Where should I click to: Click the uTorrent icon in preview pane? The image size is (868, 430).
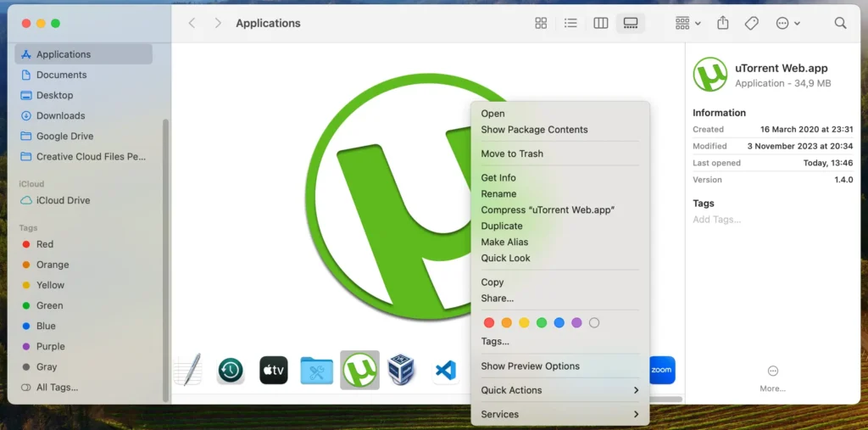point(710,75)
